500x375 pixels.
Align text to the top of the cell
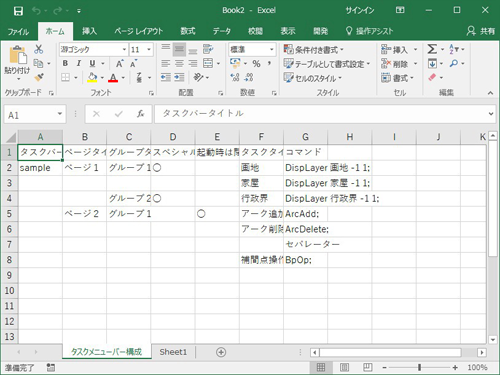point(166,49)
